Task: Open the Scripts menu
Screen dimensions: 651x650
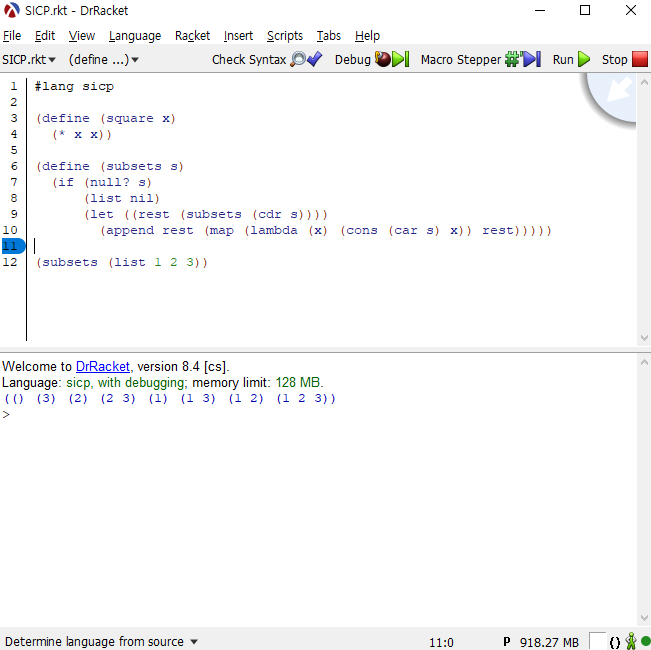Action: pos(284,36)
